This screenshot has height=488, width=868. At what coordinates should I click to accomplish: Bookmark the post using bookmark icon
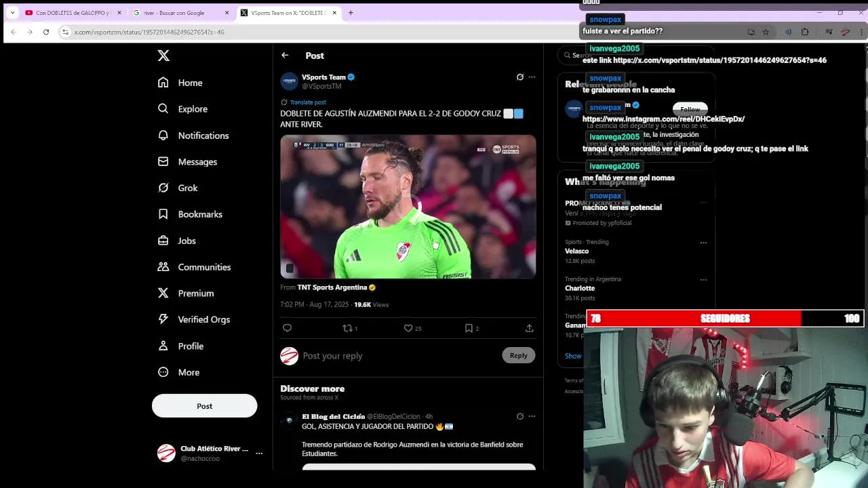pos(469,328)
